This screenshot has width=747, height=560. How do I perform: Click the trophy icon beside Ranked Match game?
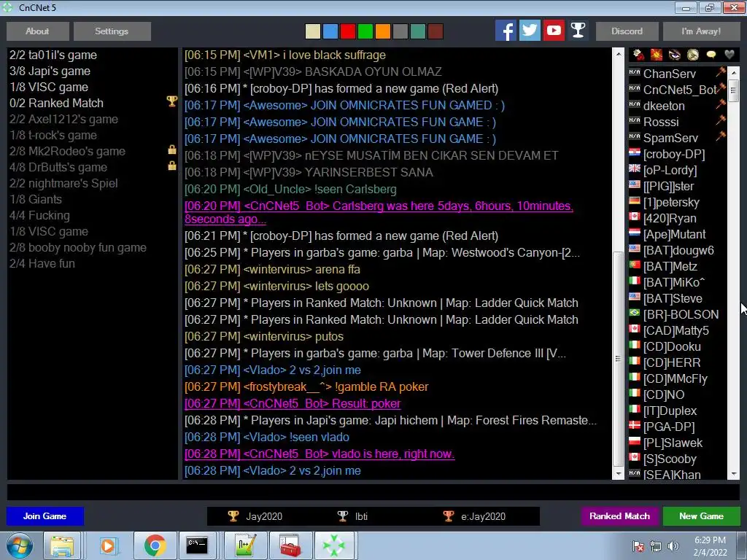coord(171,101)
